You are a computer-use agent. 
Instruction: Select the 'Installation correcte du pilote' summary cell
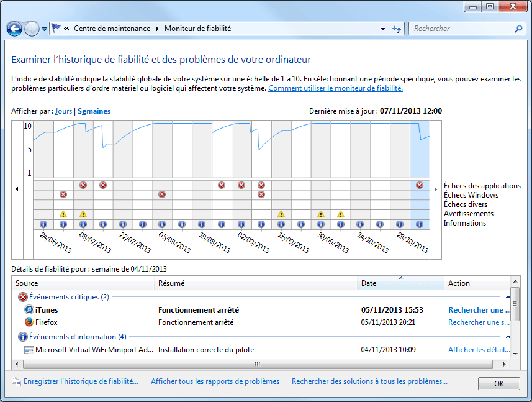click(x=206, y=350)
